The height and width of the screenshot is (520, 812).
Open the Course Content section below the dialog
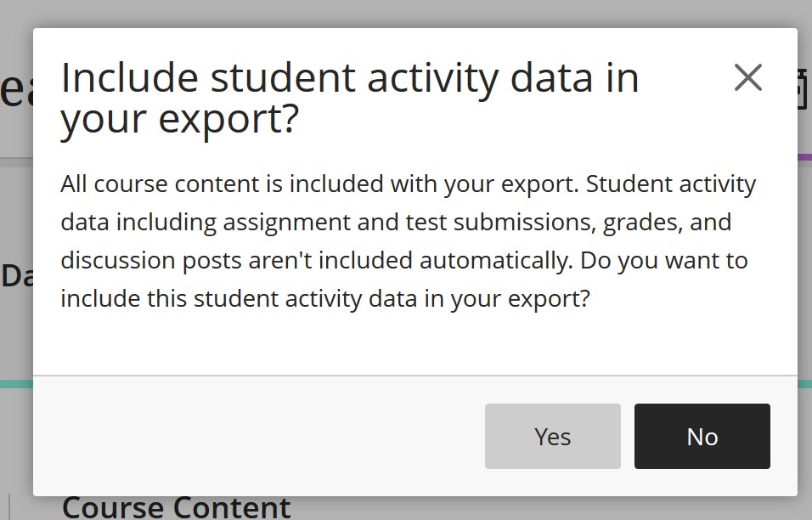point(175,507)
